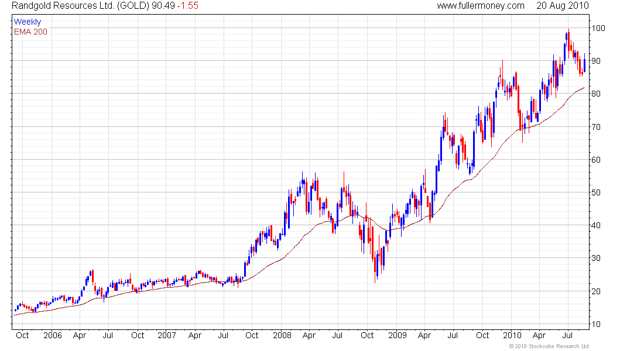Click the 'Apr' label right after 2008

click(309, 335)
